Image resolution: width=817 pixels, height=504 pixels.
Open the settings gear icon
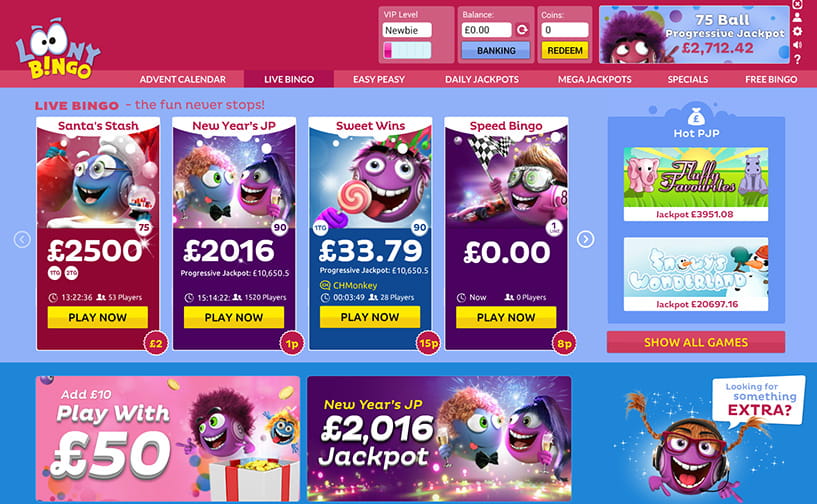[x=797, y=31]
